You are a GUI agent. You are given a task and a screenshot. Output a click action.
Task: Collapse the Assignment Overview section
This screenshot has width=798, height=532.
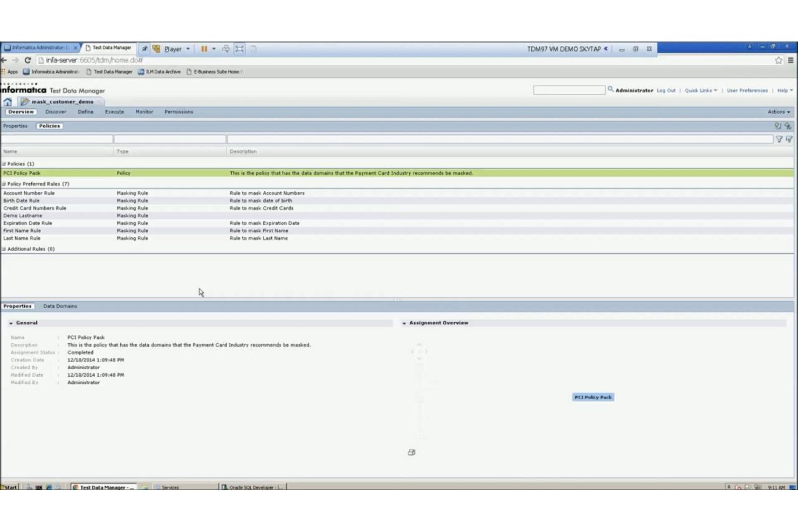404,323
